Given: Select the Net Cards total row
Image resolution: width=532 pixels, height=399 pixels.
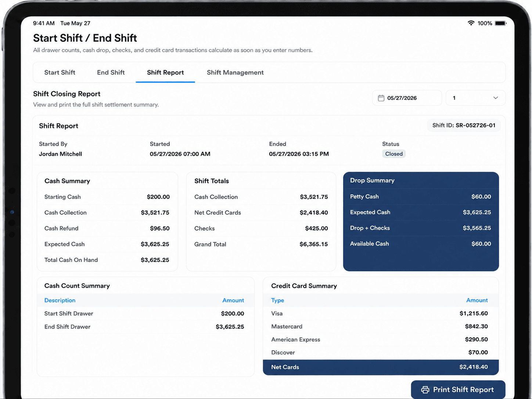Looking at the screenshot, I should click(381, 367).
